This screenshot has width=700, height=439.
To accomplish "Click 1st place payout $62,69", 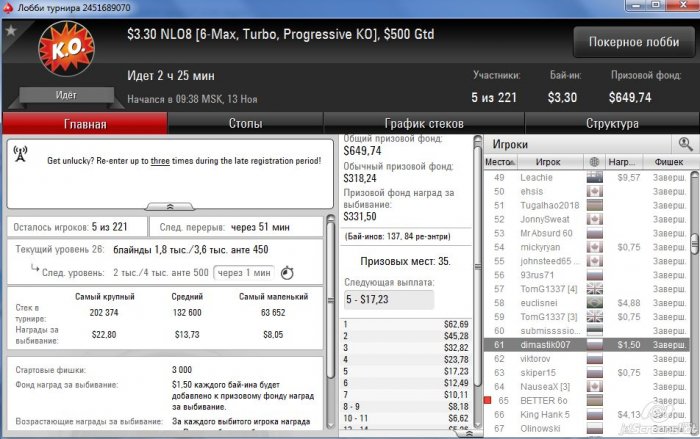I will click(456, 324).
